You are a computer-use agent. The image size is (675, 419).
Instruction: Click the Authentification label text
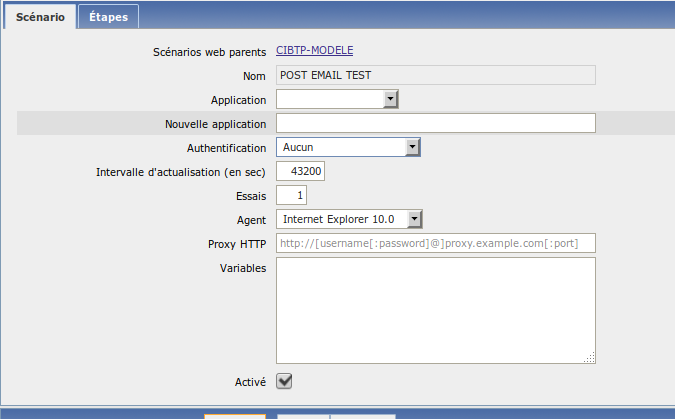(x=226, y=147)
